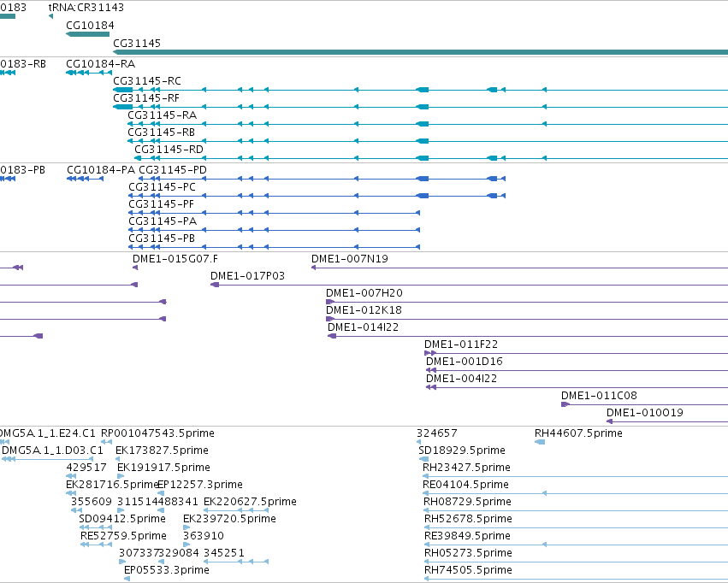Click EST RE04104.5prime
728x583 pixels.
[x=465, y=486]
